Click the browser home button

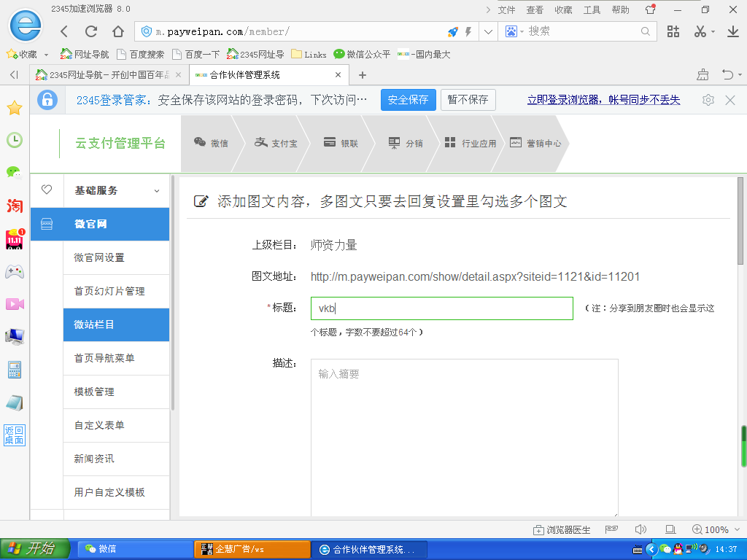118,32
